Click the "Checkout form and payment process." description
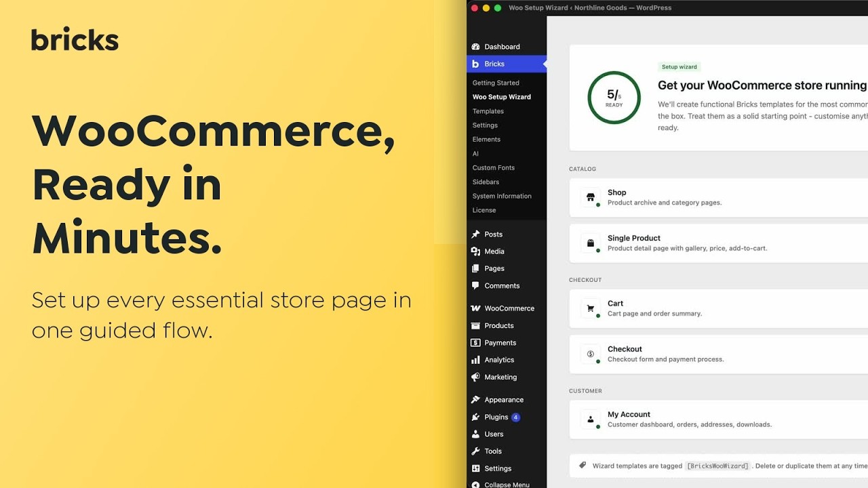The height and width of the screenshot is (488, 868). pyautogui.click(x=666, y=359)
